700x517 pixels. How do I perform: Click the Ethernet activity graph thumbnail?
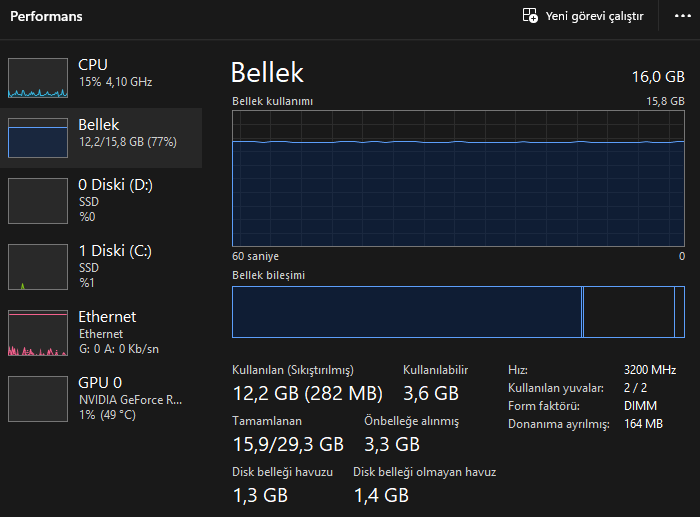[x=38, y=333]
